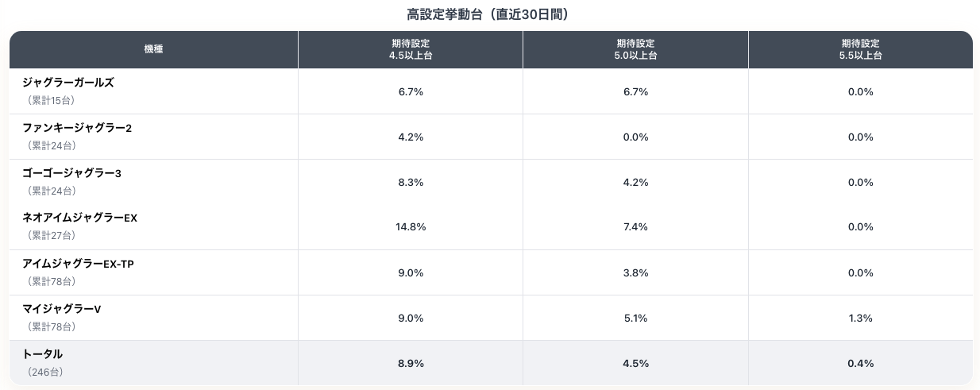Viewport: 980px width, 390px height.
Task: Select the マイジャグラーV row label
Action: click(62, 309)
